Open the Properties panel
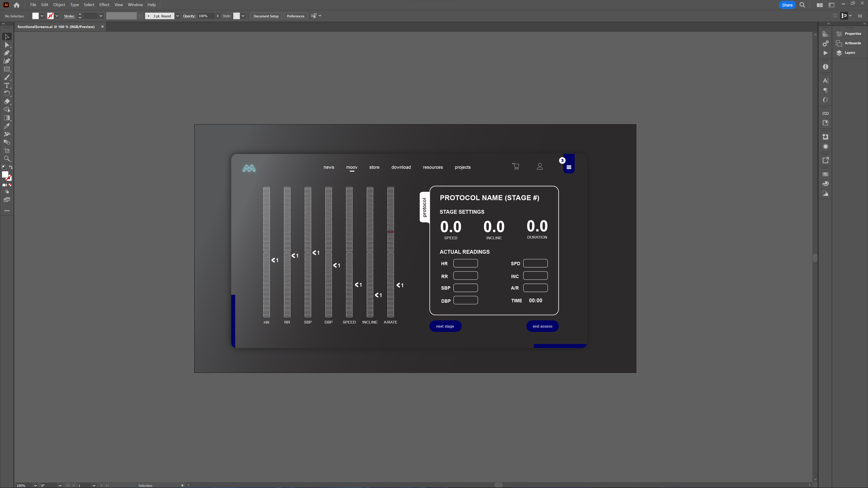This screenshot has width=868, height=488. point(849,34)
